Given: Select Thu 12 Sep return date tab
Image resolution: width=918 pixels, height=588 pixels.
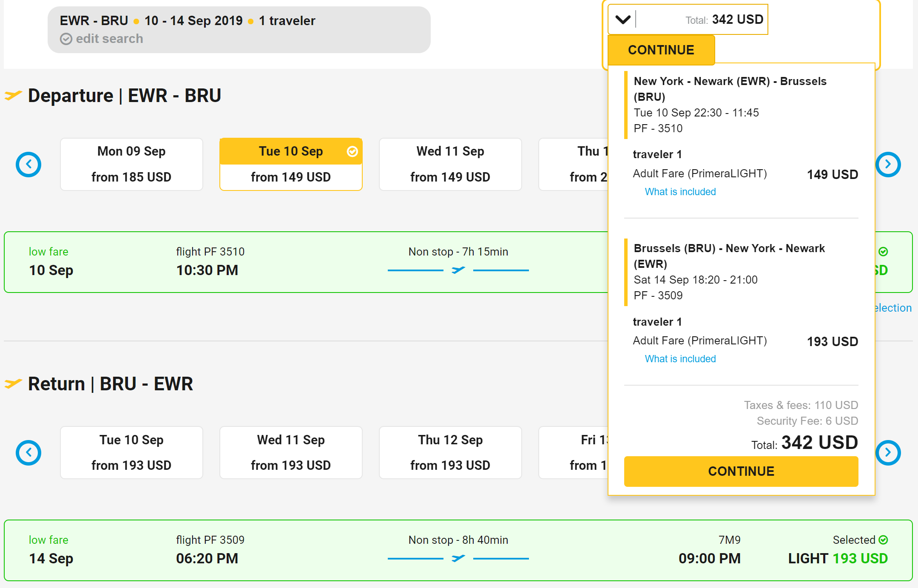Looking at the screenshot, I should tap(450, 452).
